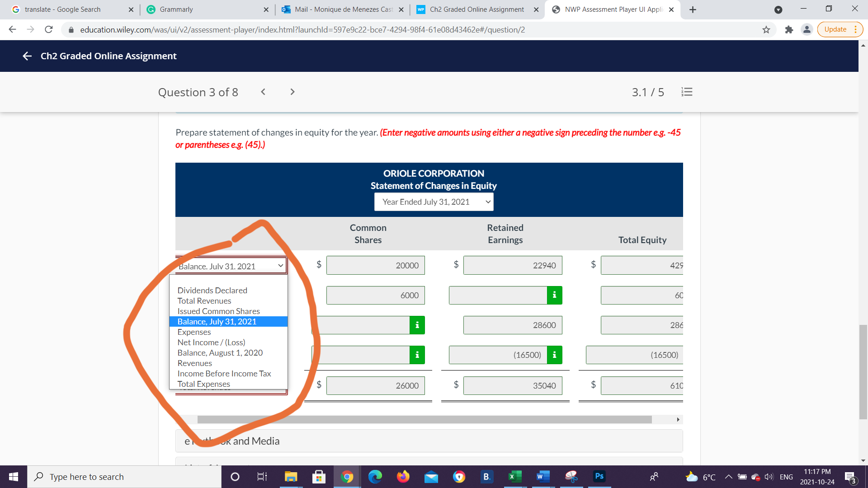Bookmark this page using the star icon
Image resolution: width=868 pixels, height=488 pixels.
pos(766,29)
